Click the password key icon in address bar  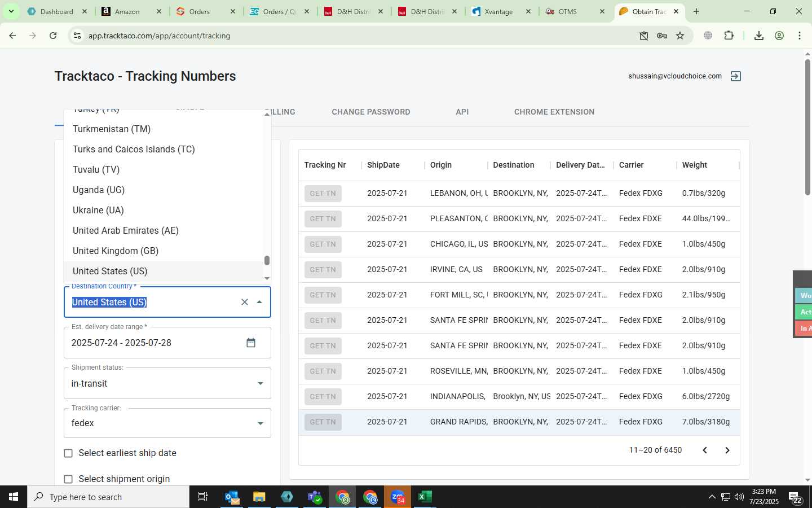(662, 36)
